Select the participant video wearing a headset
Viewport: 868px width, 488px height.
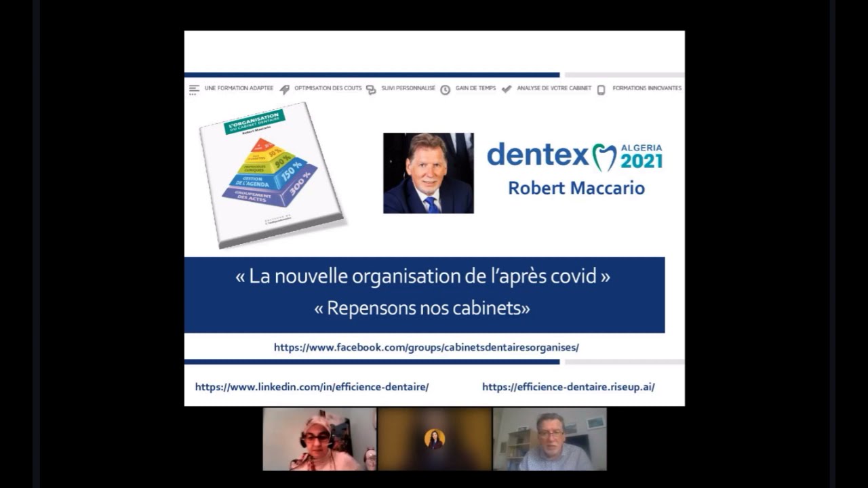pos(319,439)
